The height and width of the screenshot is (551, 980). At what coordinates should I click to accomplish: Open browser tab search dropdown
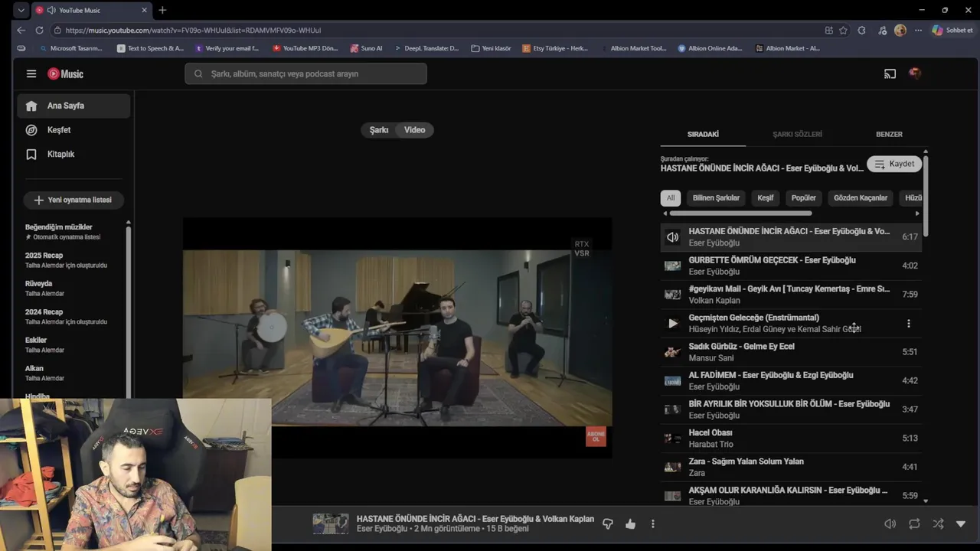click(21, 10)
